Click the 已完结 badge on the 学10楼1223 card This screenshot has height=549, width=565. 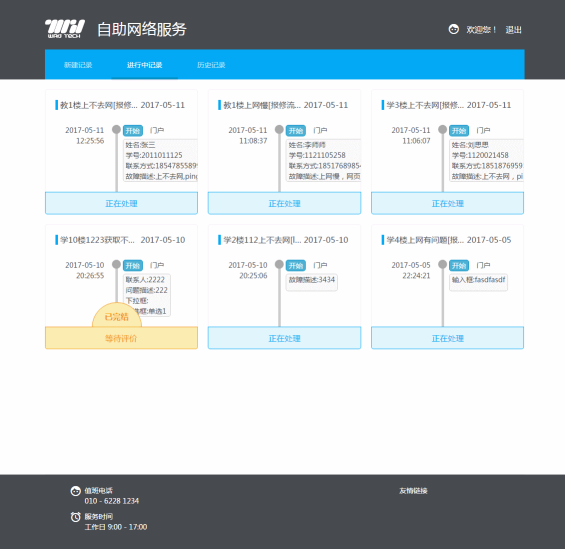click(117, 317)
